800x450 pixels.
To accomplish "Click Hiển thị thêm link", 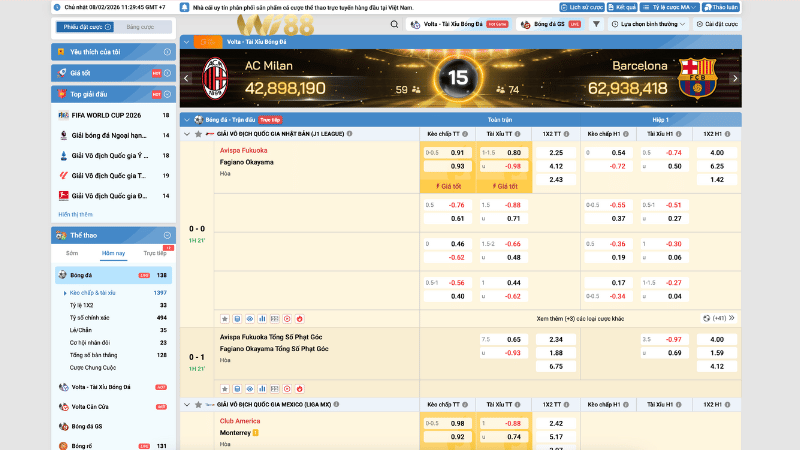I will 76,214.
